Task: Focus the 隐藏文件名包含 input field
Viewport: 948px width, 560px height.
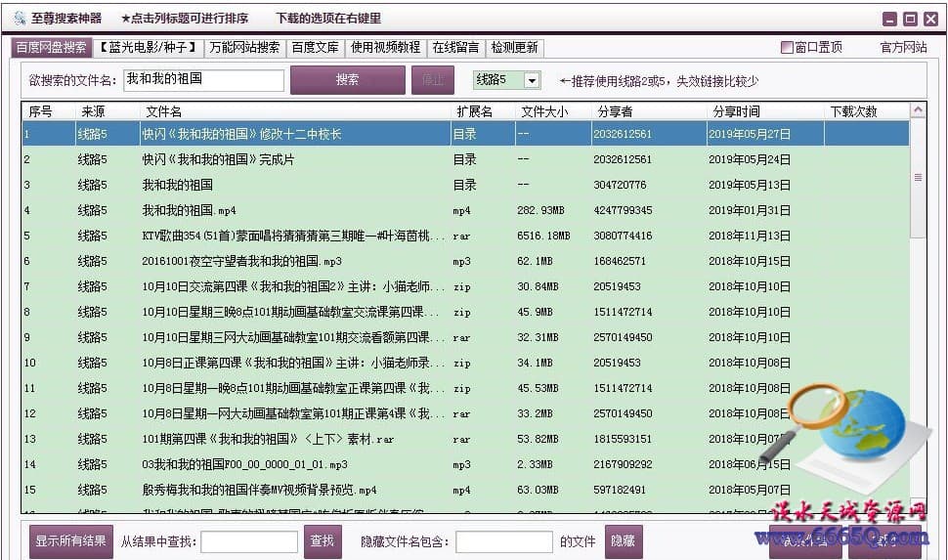Action: [x=504, y=541]
